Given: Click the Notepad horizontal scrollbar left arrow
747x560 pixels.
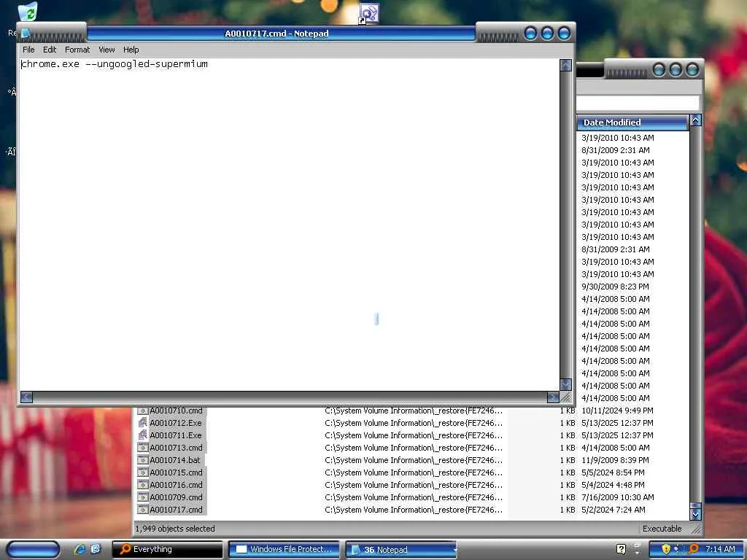Looking at the screenshot, I should click(x=27, y=397).
